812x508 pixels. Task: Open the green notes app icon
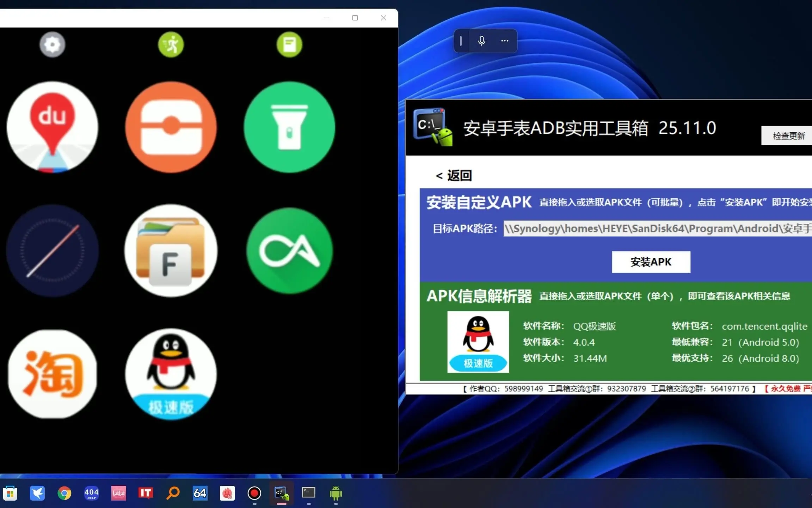(289, 44)
